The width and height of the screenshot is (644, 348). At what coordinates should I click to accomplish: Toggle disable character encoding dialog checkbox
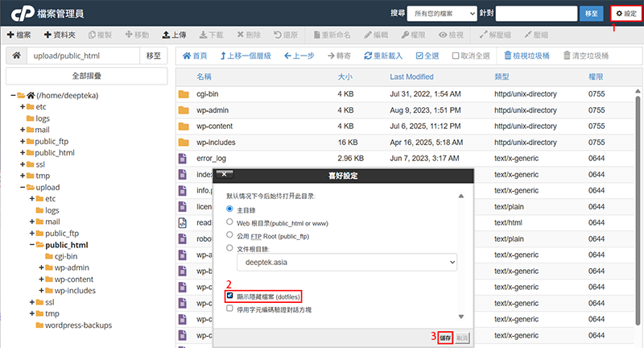[x=230, y=309]
